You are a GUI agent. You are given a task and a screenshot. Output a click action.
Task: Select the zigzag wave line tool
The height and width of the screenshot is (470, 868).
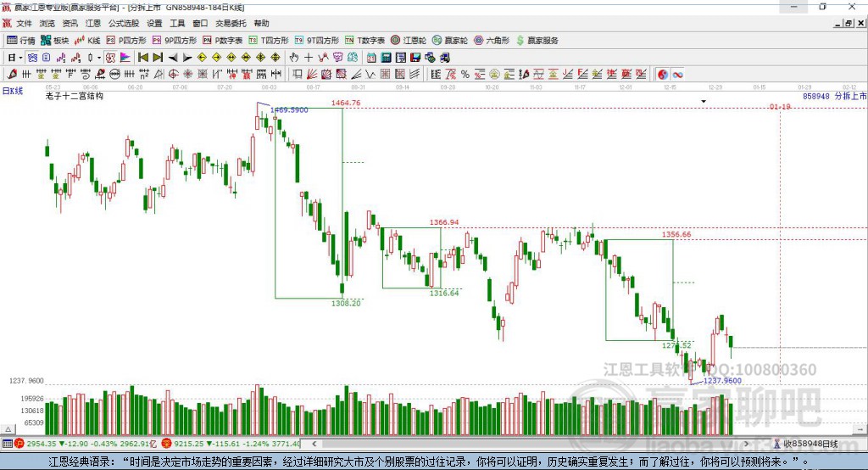point(370,75)
